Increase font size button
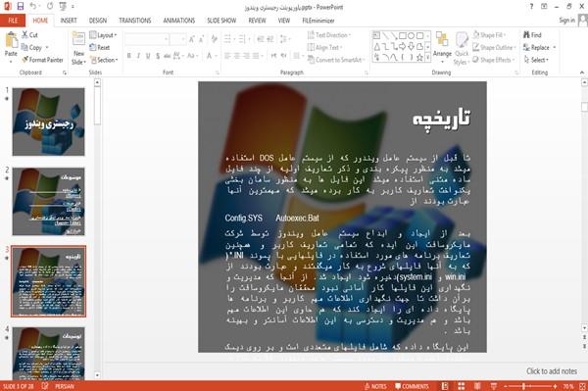588x391 pixels. (192, 38)
